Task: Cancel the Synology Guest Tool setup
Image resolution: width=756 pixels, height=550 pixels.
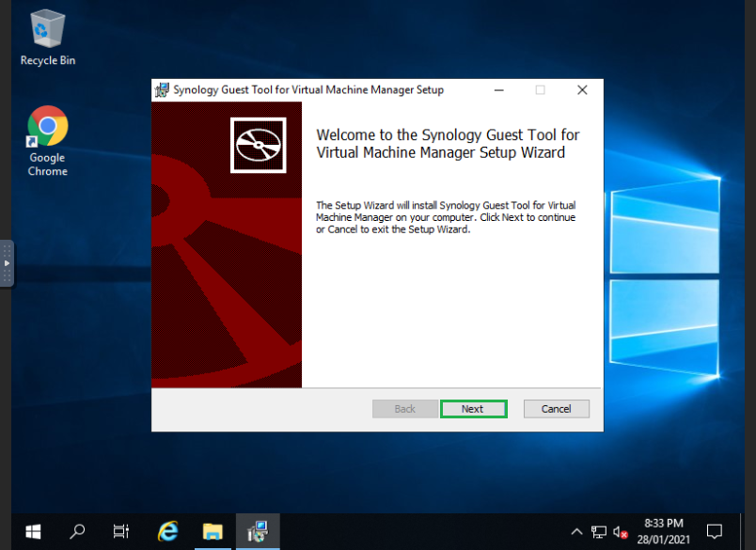Action: click(556, 409)
